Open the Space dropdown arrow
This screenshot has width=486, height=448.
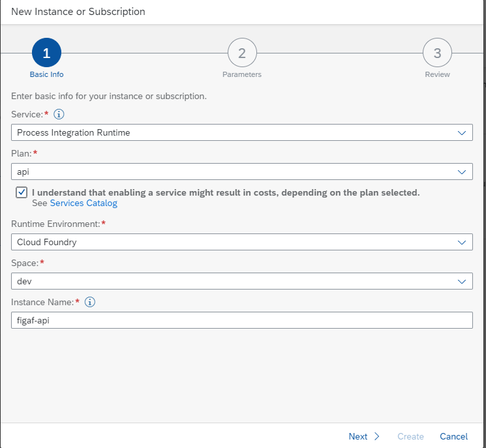[x=461, y=281]
